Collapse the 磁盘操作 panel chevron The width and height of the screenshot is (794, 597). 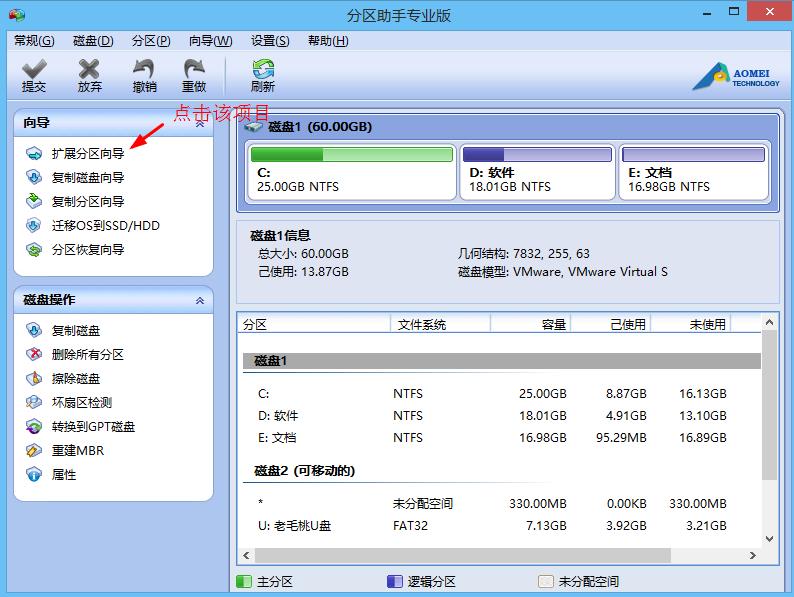200,300
